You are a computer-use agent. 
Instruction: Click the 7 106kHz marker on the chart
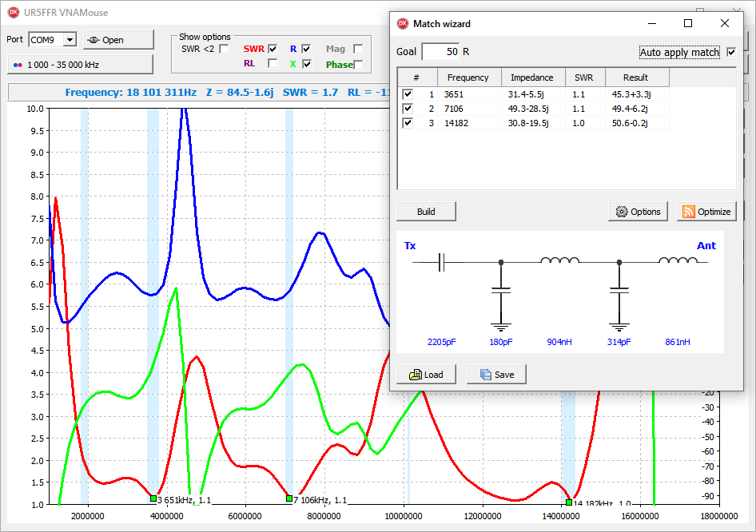(x=289, y=498)
